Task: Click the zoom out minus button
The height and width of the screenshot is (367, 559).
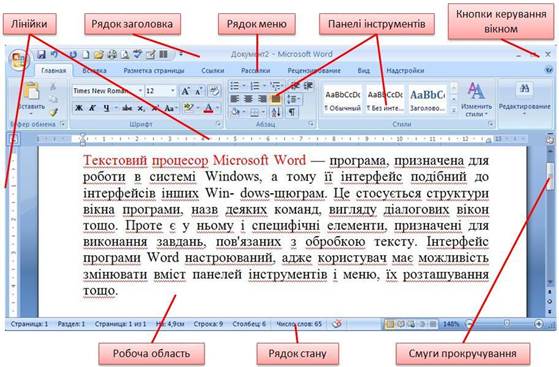Action: [x=469, y=324]
